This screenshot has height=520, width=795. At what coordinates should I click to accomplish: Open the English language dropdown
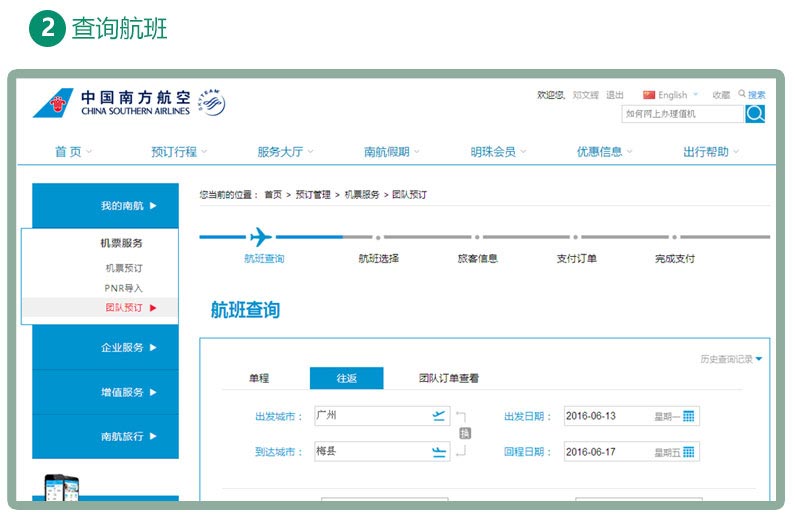[671, 95]
